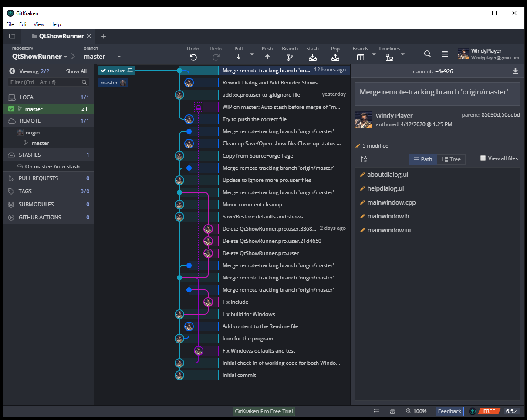Open Boards panel icon
Screen dimensions: 527x420
[x=360, y=57]
